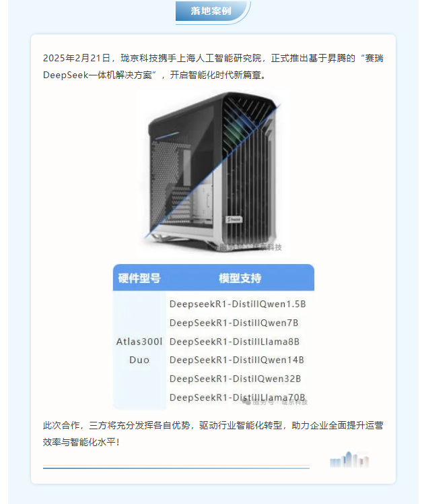Click the DeepSeekR1-DistillQwen14B entry
The height and width of the screenshot is (504, 424).
click(x=237, y=360)
